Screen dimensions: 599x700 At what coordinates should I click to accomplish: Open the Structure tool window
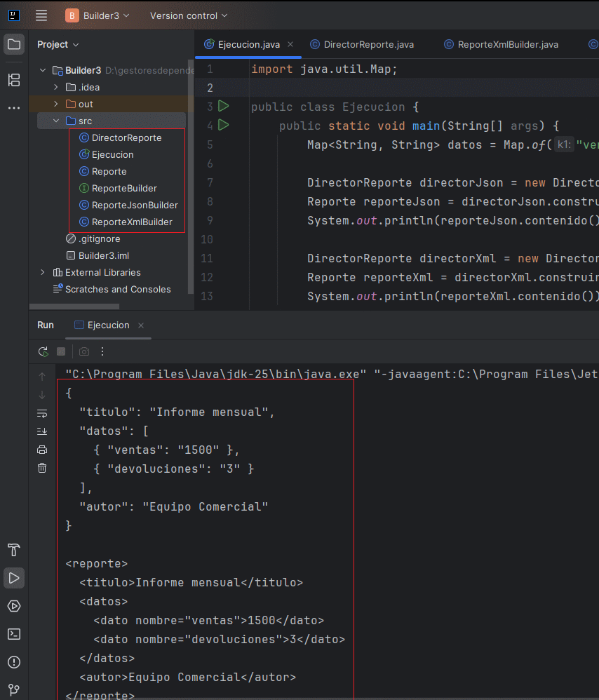(x=14, y=80)
